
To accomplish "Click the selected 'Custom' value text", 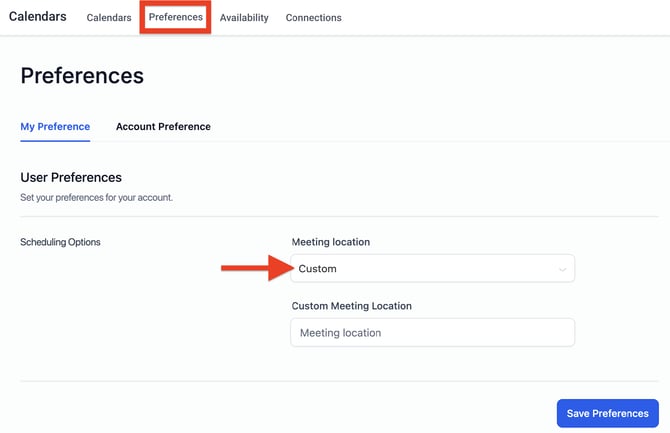I will click(x=318, y=269).
